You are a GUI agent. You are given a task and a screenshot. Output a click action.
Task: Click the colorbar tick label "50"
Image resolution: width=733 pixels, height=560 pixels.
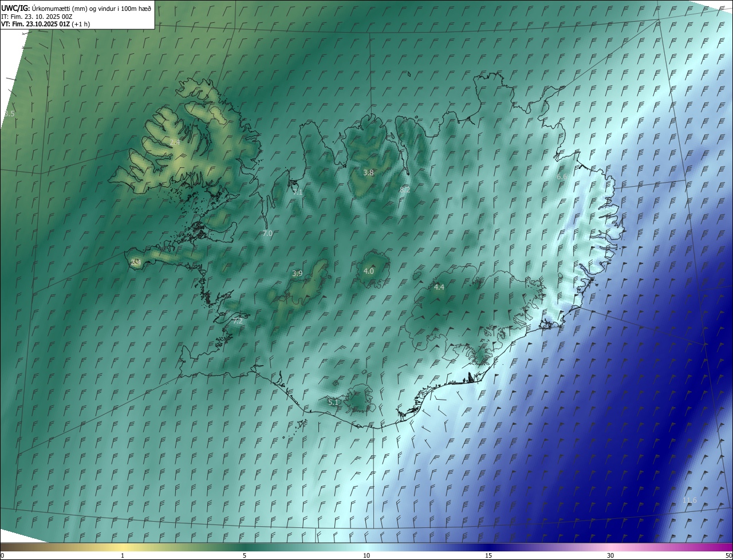click(728, 555)
